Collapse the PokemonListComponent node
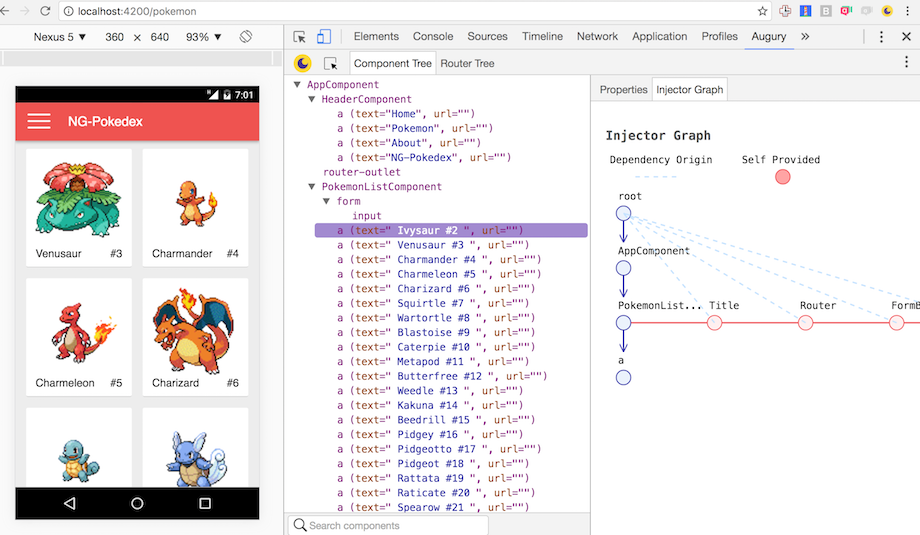 tap(312, 187)
